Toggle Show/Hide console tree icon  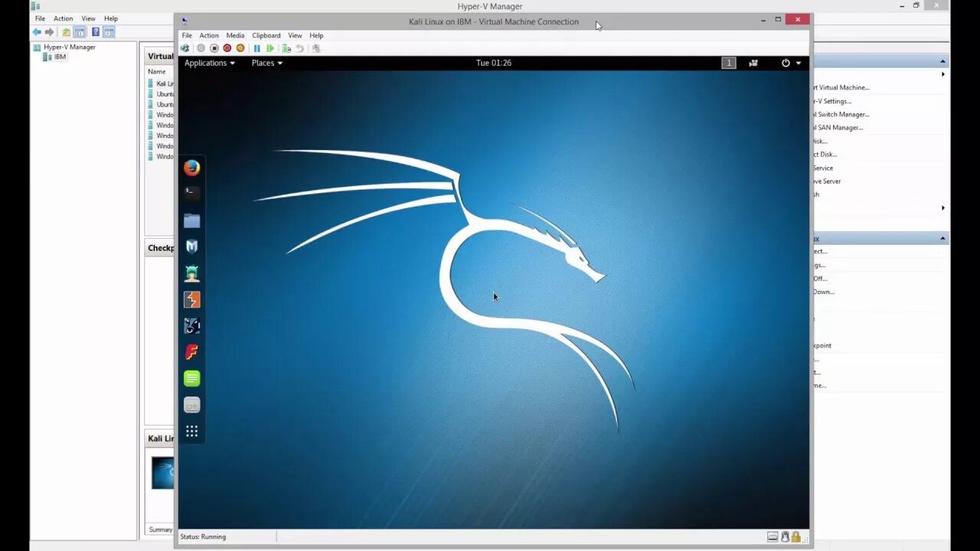[80, 32]
